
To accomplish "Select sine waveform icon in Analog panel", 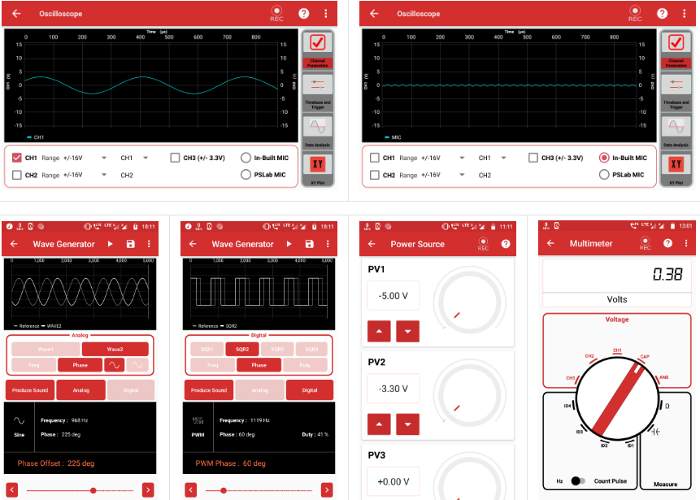I will tap(117, 366).
